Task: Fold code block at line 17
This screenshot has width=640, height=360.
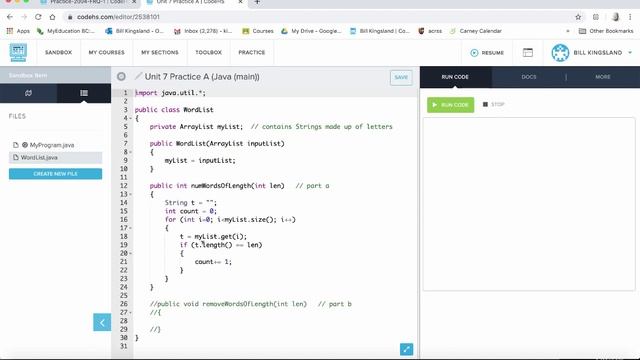Action: click(130, 228)
